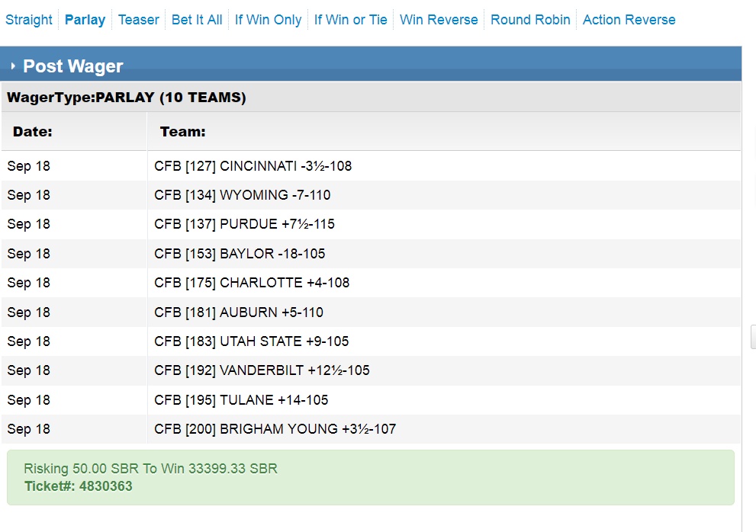Collapse the Post Wager panel arrow
Screen dimensions: 756x532
point(13,66)
